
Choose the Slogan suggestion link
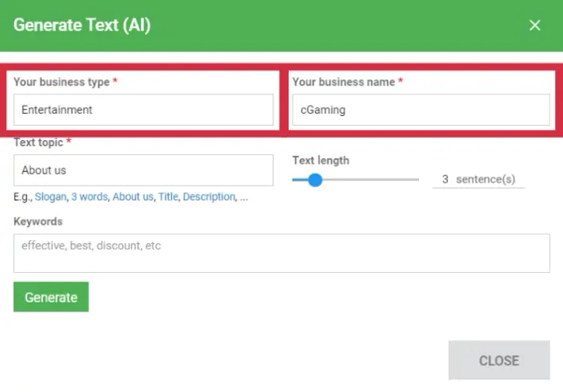(x=50, y=197)
